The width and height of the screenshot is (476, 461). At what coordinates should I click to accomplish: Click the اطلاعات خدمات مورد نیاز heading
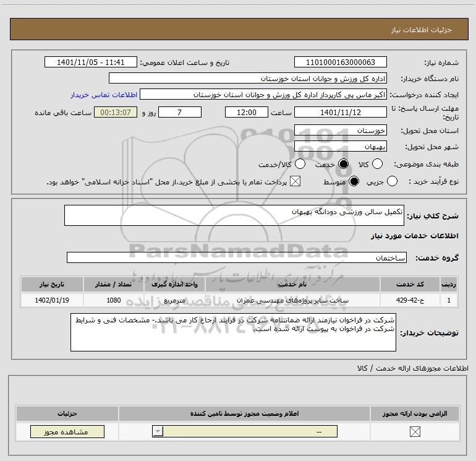[414, 236]
